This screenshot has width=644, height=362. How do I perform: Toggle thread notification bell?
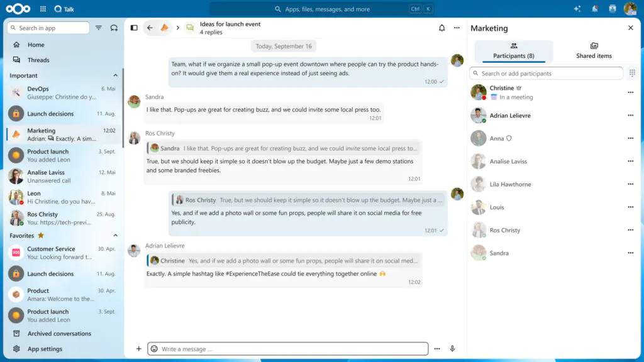(x=441, y=28)
